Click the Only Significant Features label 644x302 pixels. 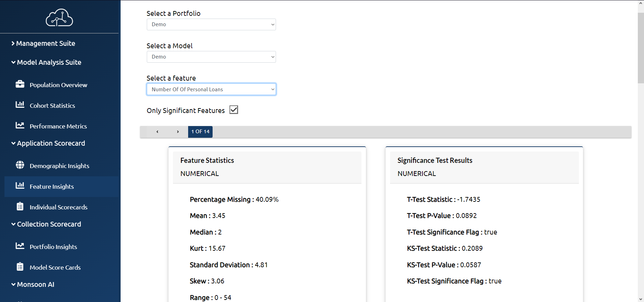point(186,111)
